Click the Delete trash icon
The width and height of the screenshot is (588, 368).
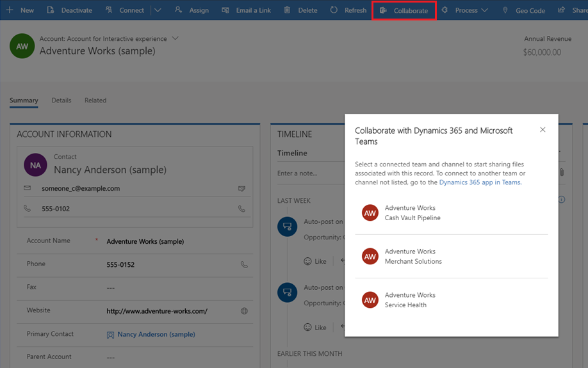(x=287, y=10)
